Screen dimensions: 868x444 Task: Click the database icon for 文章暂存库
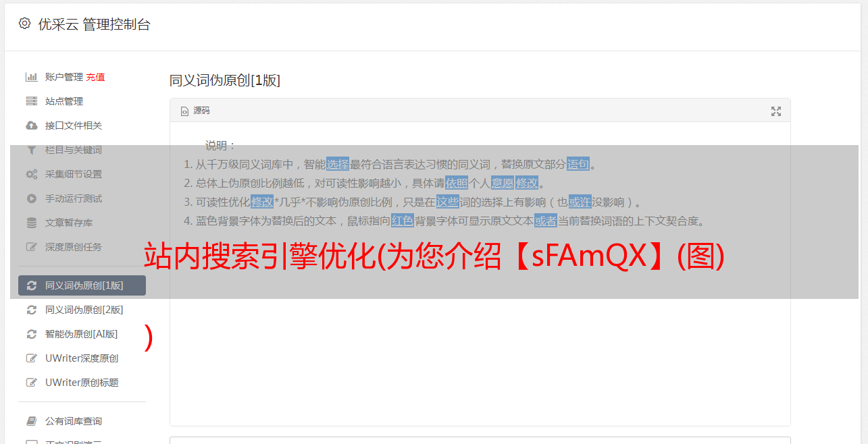(31, 223)
